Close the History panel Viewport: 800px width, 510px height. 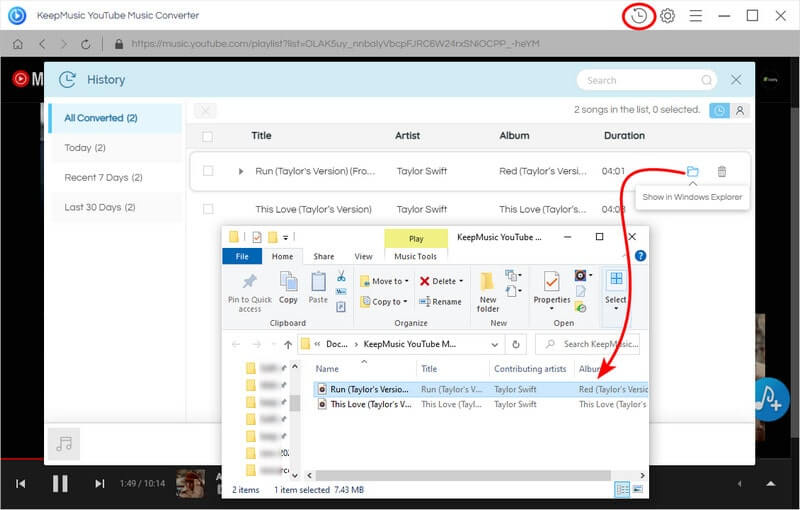pyautogui.click(x=736, y=80)
